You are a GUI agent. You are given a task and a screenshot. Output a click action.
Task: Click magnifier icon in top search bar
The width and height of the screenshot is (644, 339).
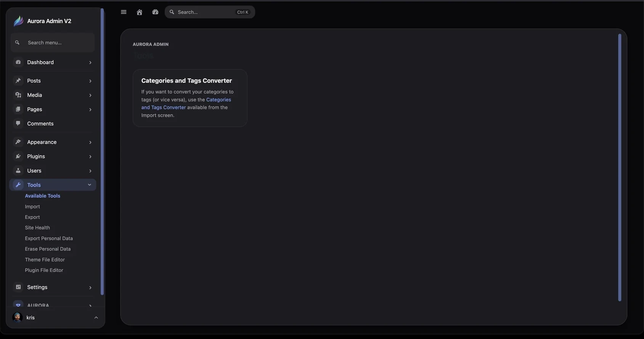[172, 12]
